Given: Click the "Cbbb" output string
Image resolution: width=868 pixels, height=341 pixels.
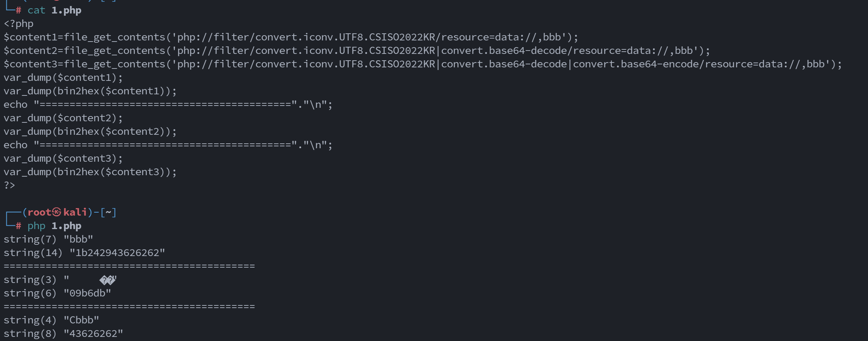Looking at the screenshot, I should coord(81,320).
